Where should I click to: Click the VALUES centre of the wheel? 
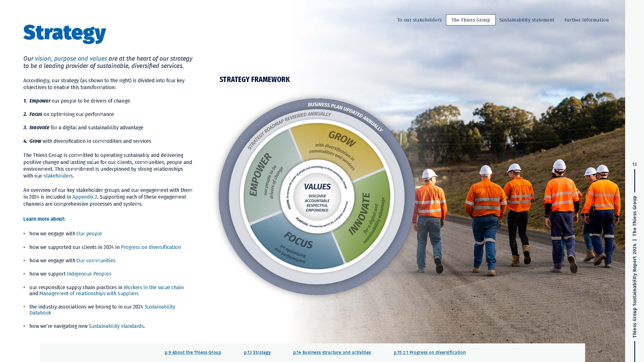317,196
